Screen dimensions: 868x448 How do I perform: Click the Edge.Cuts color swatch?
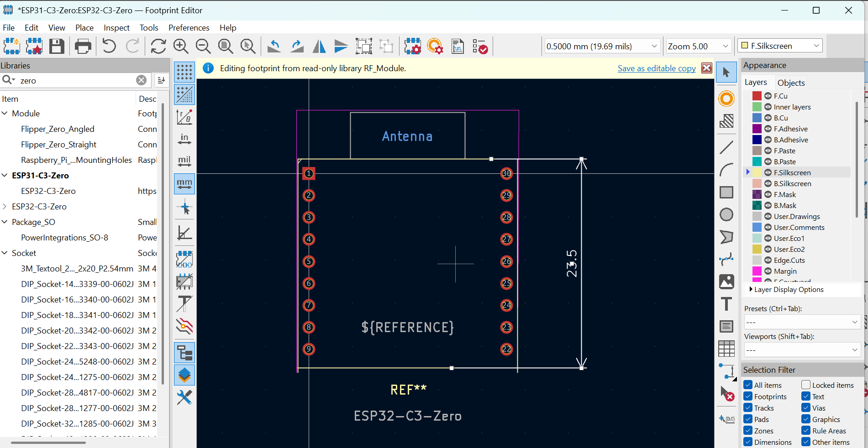757,260
